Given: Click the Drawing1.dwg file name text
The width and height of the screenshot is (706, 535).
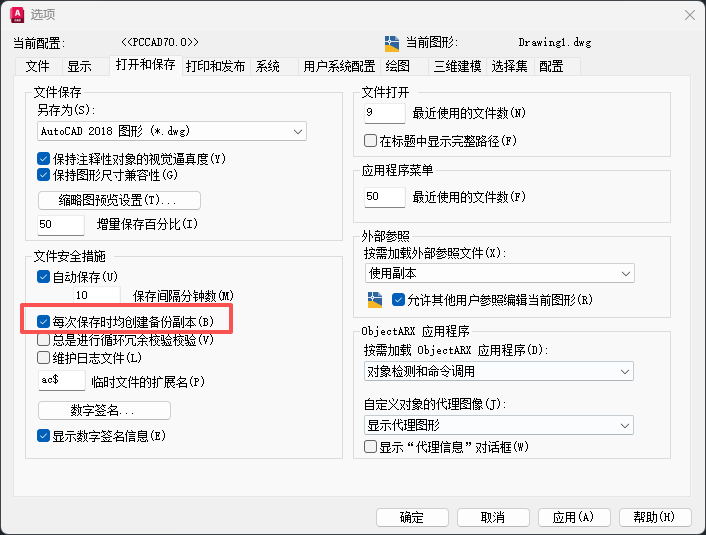Looking at the screenshot, I should click(x=555, y=43).
